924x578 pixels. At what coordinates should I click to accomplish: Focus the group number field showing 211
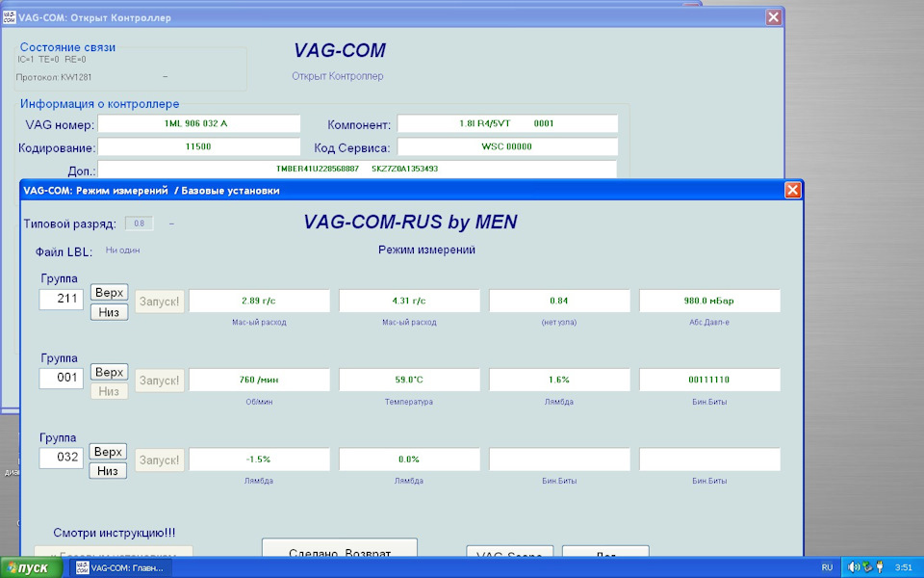point(62,299)
